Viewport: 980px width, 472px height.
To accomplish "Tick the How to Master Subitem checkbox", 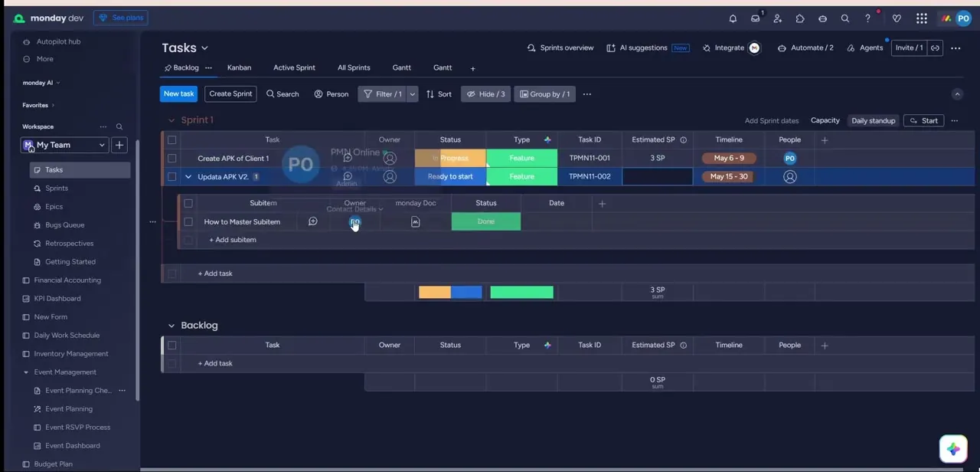I will [x=188, y=221].
